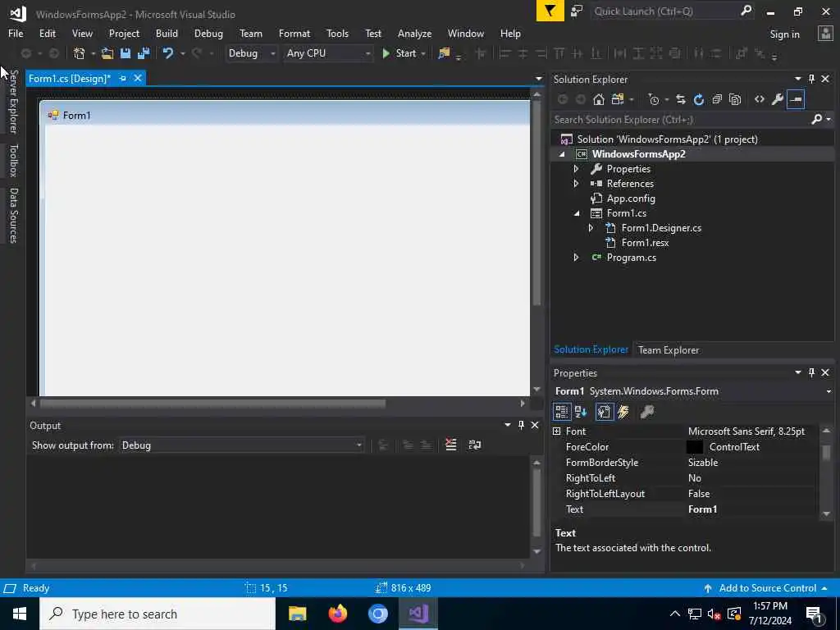
Task: Create a new project from the toolbar
Action: pyautogui.click(x=80, y=53)
